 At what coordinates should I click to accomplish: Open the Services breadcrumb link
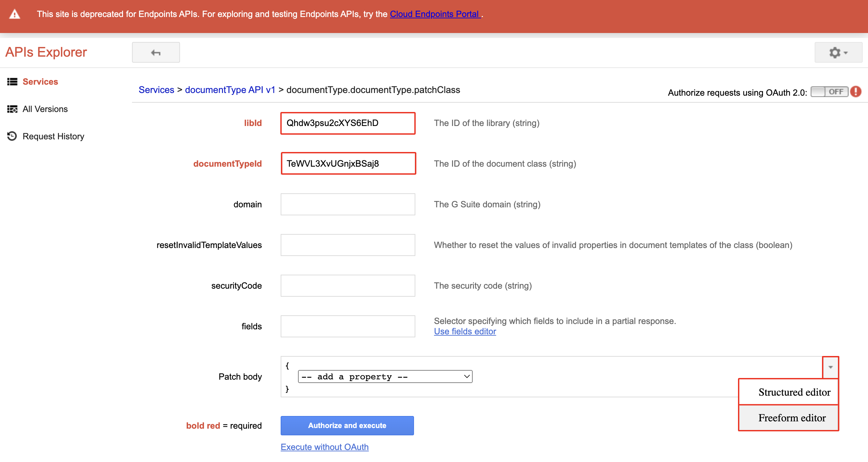coord(156,90)
